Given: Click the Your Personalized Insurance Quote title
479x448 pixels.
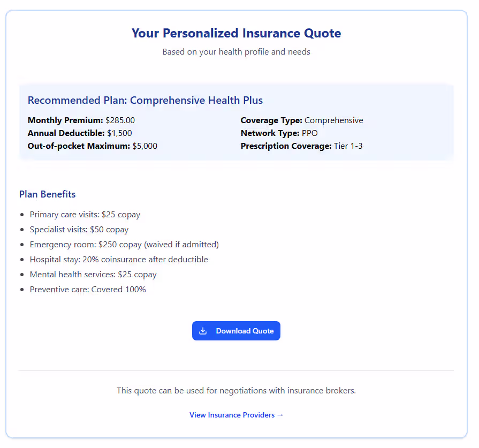Looking at the screenshot, I should click(236, 33).
